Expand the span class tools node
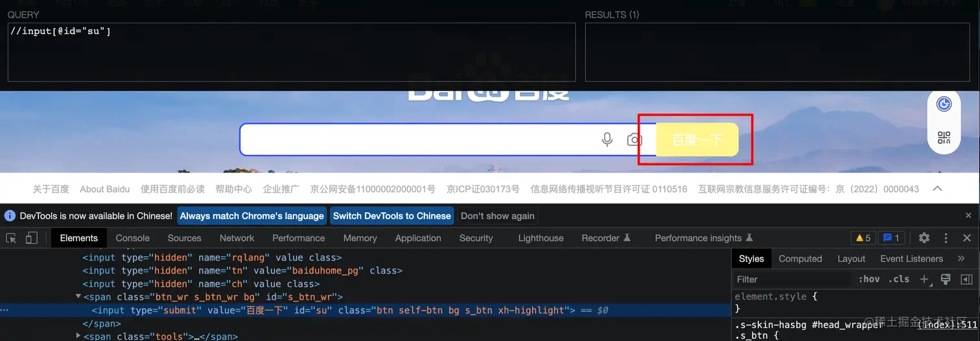 tap(78, 336)
